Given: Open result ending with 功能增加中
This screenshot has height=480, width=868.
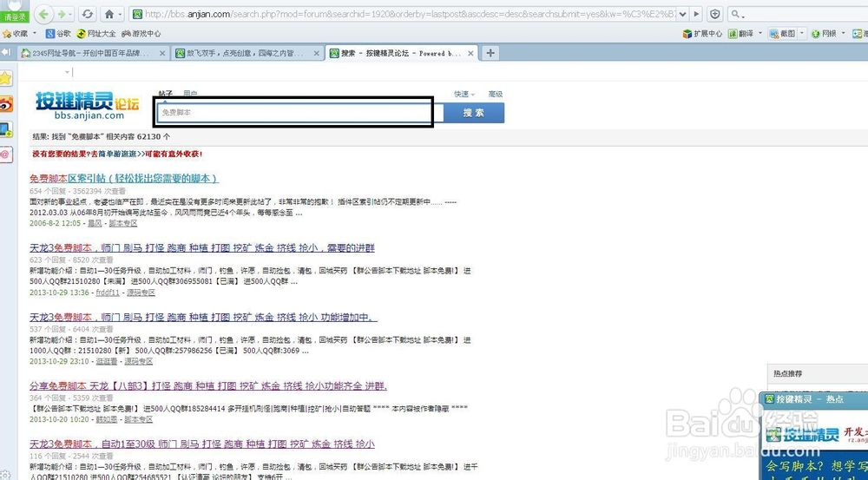Looking at the screenshot, I should [x=203, y=317].
